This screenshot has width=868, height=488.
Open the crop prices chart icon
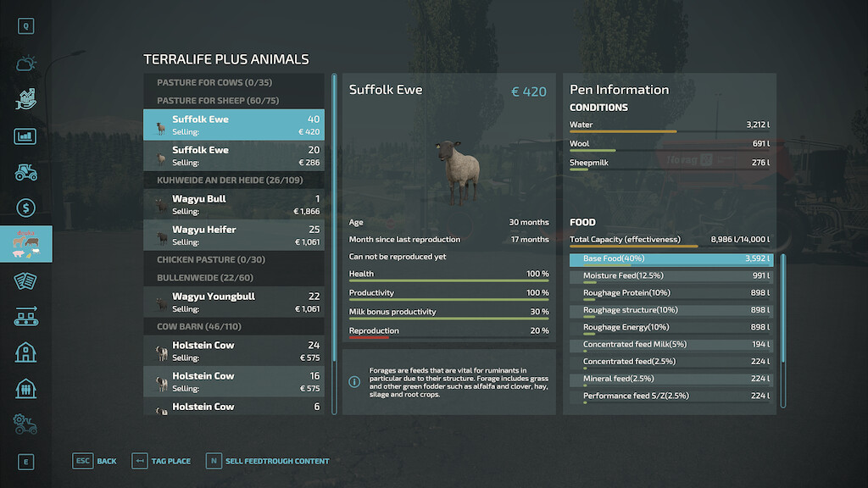(25, 100)
